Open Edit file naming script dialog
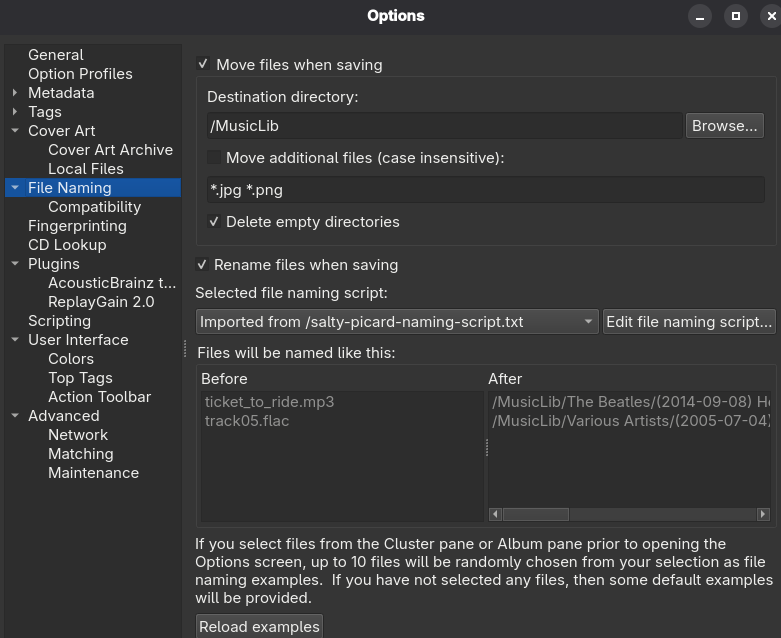 coord(689,322)
